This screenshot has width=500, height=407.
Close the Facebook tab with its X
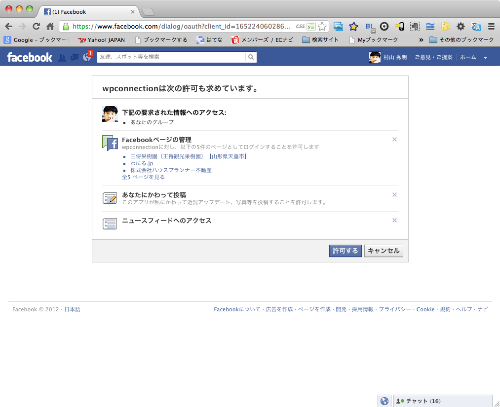[132, 12]
